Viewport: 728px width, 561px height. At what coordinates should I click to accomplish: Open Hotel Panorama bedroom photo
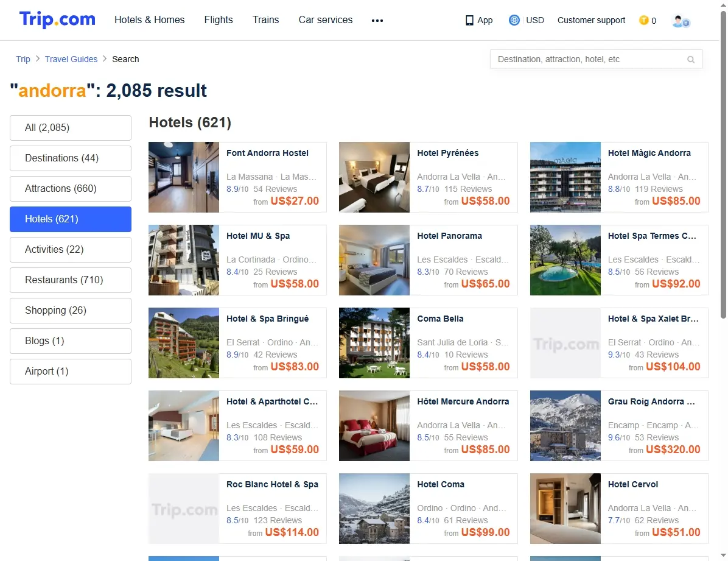374,260
